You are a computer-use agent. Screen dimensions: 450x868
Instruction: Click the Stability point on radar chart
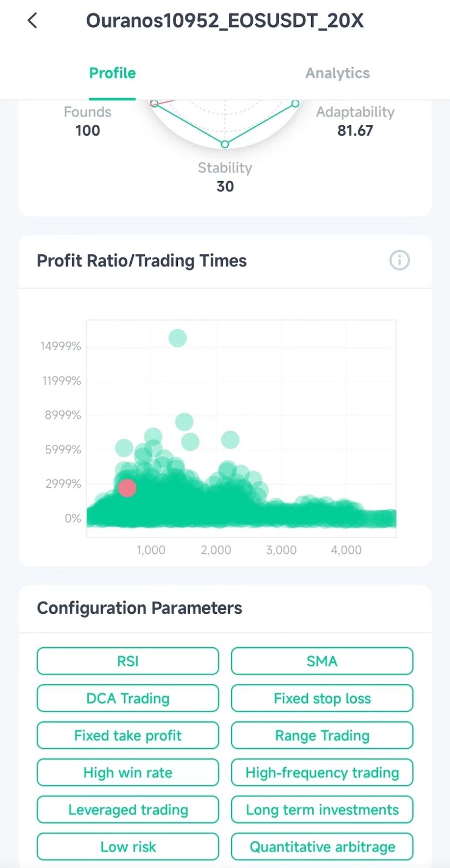(225, 144)
